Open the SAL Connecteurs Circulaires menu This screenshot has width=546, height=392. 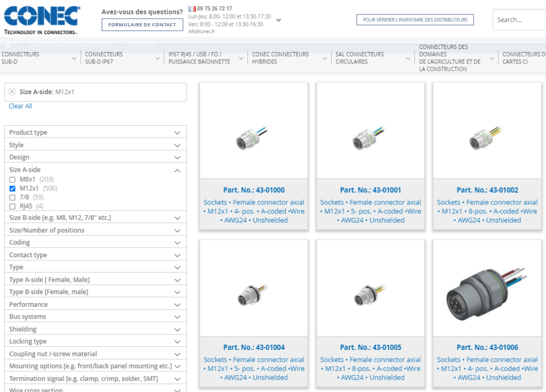(373, 58)
